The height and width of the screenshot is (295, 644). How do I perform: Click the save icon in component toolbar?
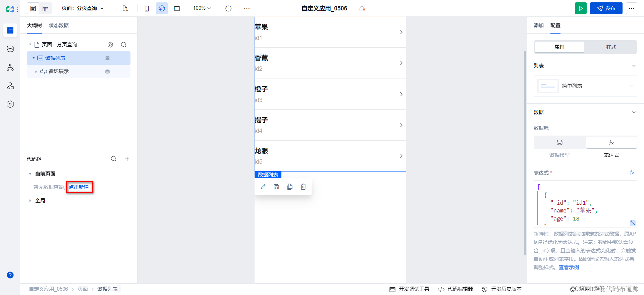(x=276, y=187)
